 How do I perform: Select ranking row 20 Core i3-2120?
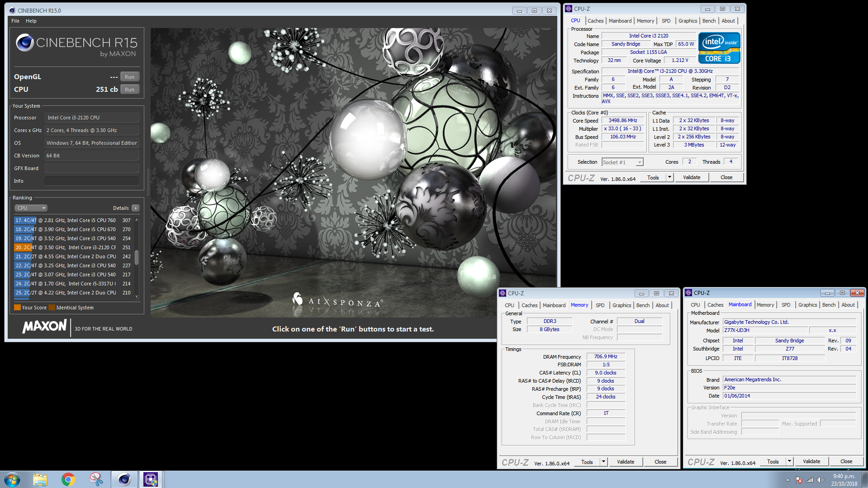(73, 247)
